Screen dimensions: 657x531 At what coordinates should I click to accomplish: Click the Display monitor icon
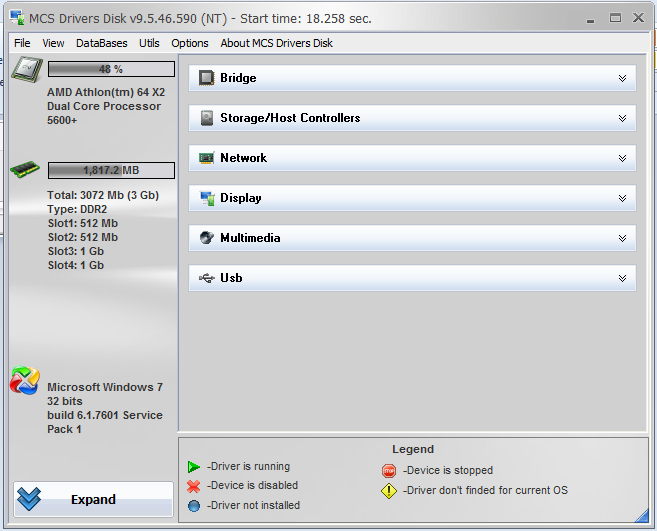[207, 198]
